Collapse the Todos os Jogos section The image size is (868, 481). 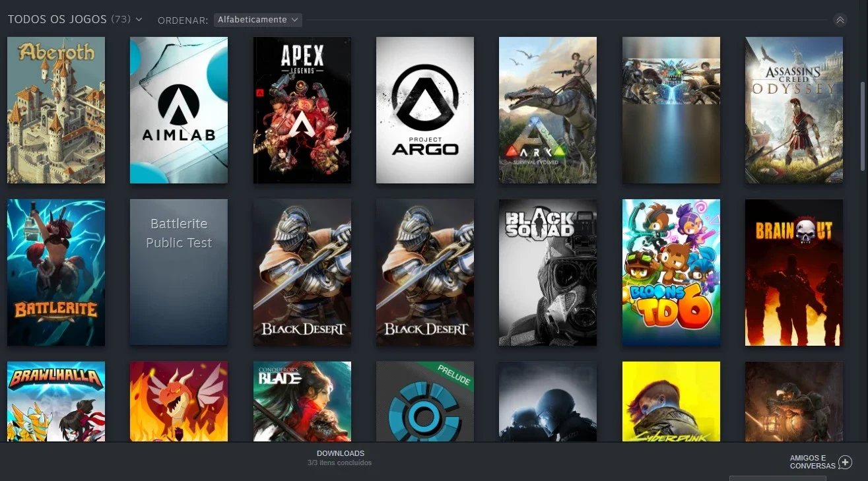click(840, 20)
